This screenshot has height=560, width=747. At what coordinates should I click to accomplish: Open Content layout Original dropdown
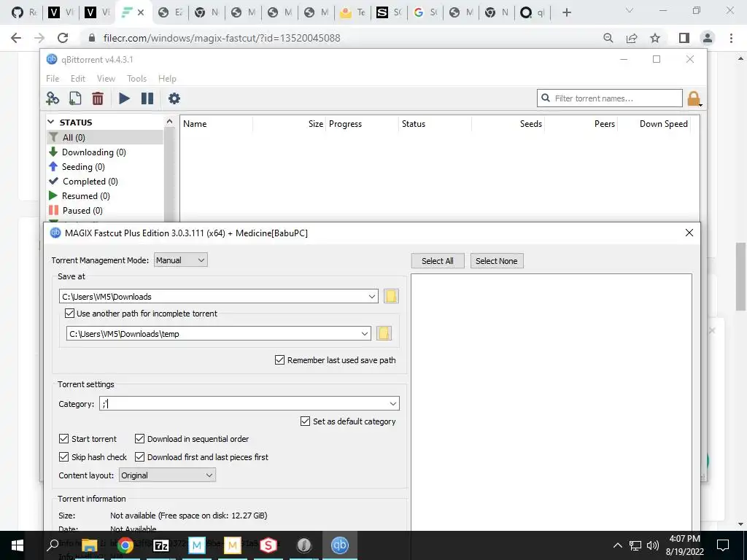pyautogui.click(x=167, y=475)
